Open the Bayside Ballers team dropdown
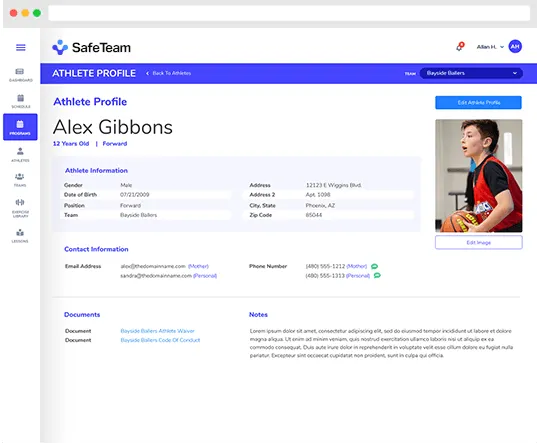 pyautogui.click(x=471, y=73)
